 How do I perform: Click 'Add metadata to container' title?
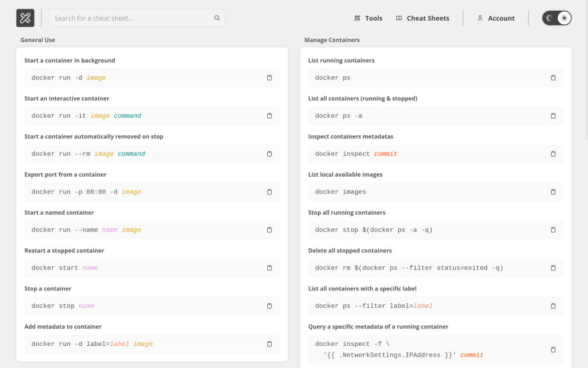click(x=63, y=327)
